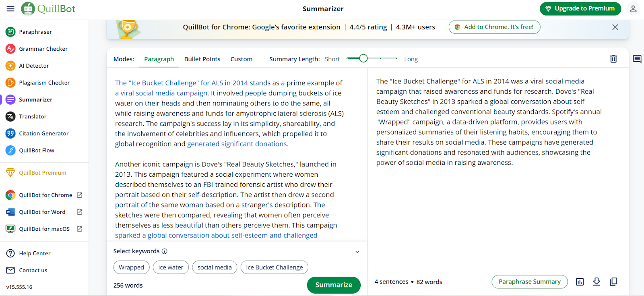Toggle the ice water keyword
644x296 pixels.
171,267
